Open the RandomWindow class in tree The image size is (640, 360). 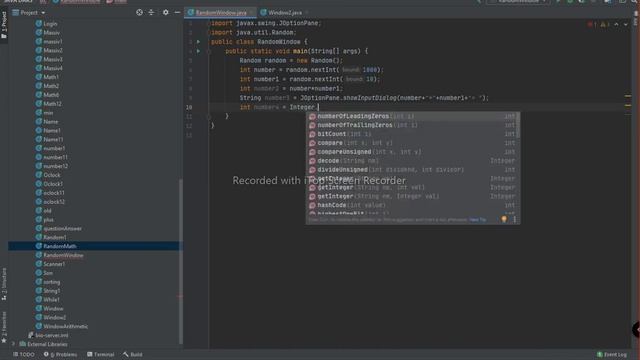(63, 255)
